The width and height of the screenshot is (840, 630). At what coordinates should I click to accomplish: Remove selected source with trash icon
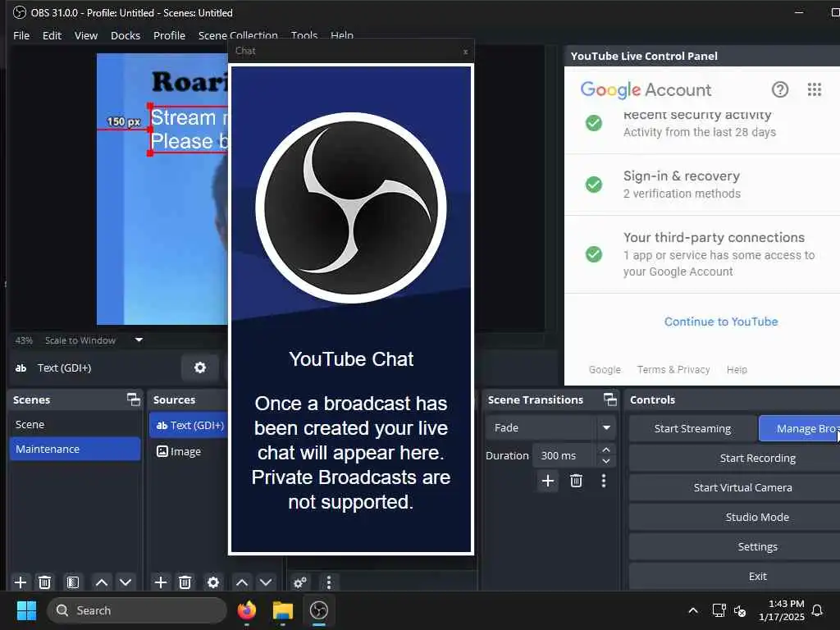(185, 582)
